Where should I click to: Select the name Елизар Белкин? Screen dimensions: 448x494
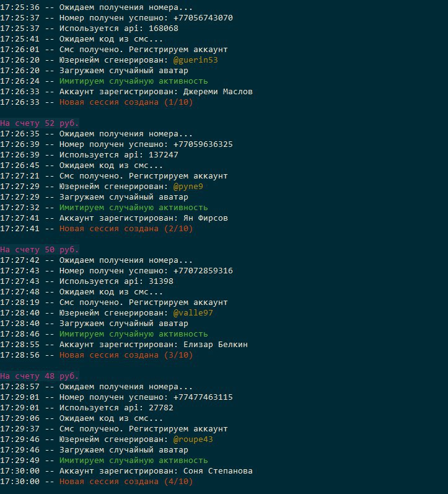[x=216, y=345]
